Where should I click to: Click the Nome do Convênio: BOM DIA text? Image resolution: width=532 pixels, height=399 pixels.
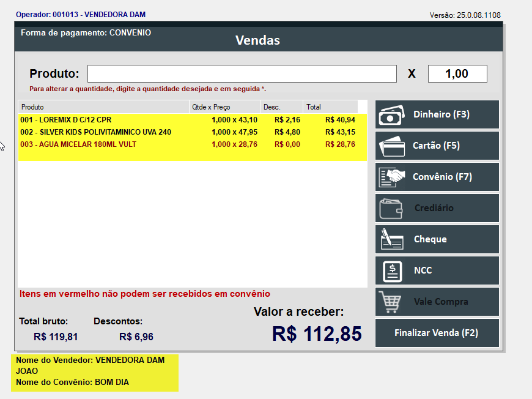(72, 382)
